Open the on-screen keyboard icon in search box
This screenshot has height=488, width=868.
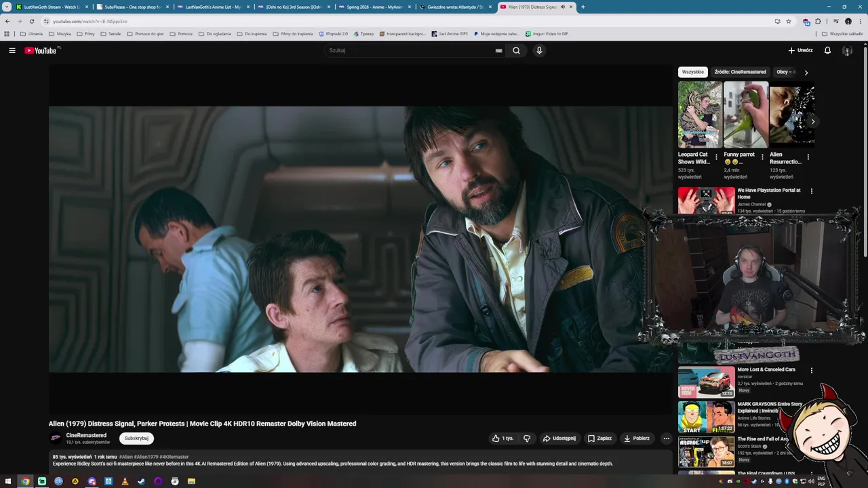pyautogui.click(x=499, y=50)
